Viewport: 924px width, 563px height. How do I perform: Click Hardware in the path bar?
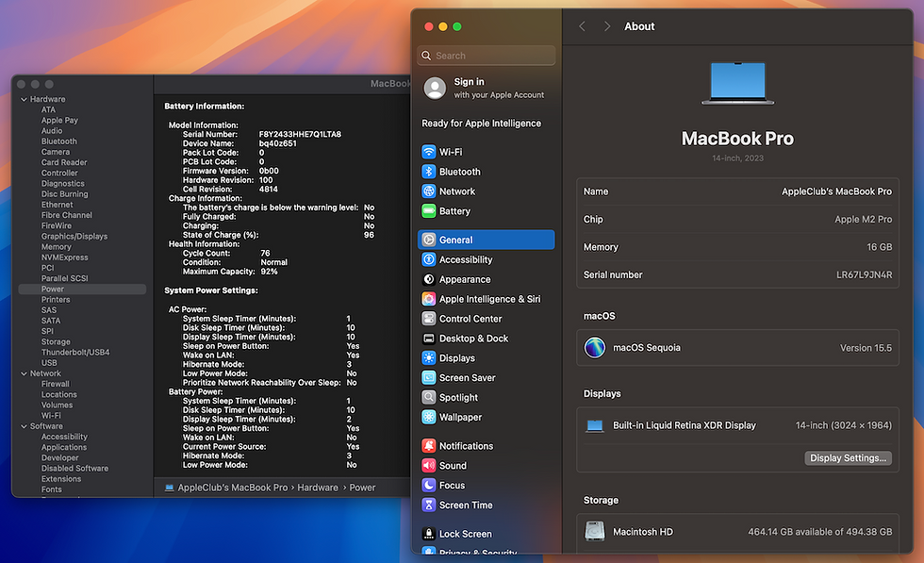tap(318, 488)
